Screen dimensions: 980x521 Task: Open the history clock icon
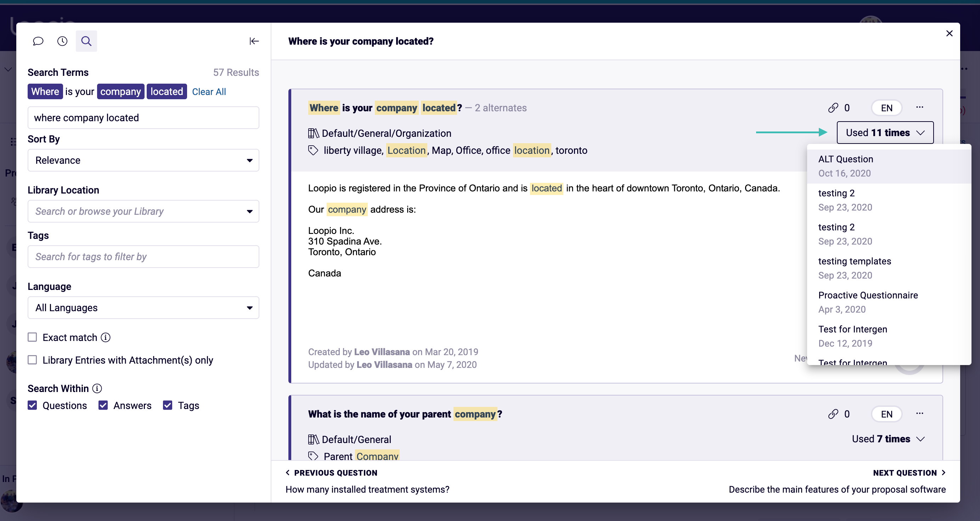(62, 41)
